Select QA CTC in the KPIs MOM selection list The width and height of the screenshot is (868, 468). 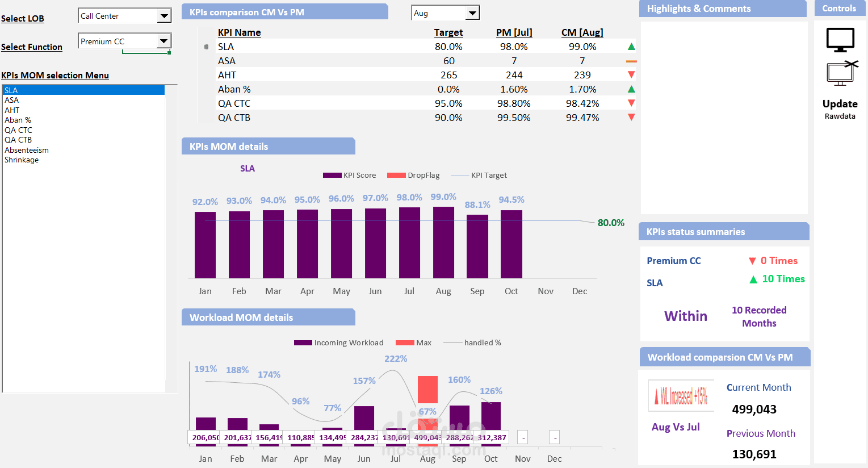(84, 130)
